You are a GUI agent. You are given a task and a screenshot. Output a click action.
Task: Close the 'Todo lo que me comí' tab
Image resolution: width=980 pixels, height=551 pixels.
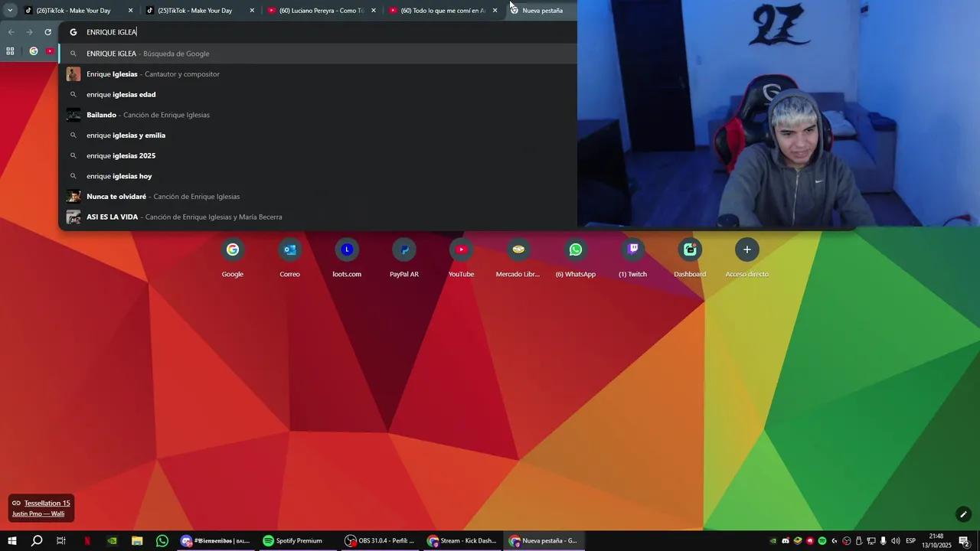[495, 11]
